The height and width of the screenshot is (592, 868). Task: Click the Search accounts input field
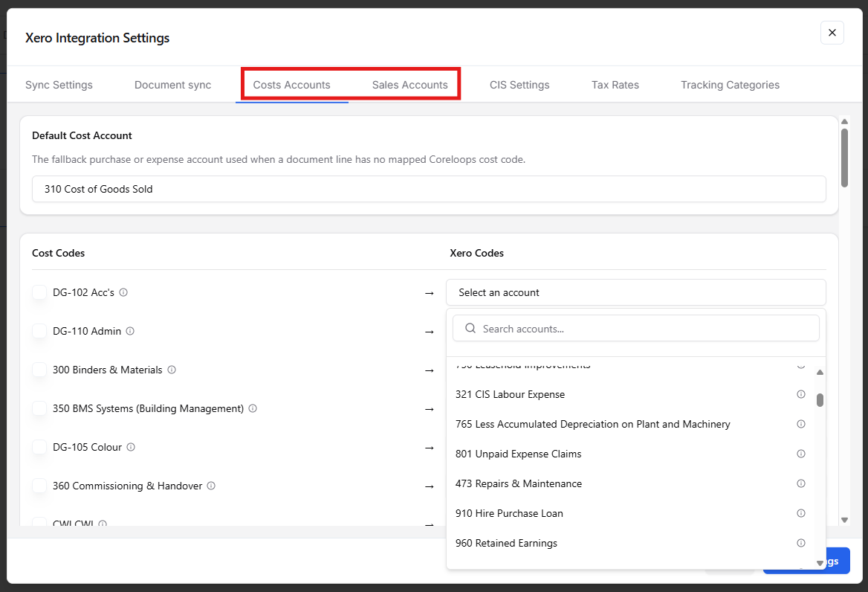click(636, 329)
